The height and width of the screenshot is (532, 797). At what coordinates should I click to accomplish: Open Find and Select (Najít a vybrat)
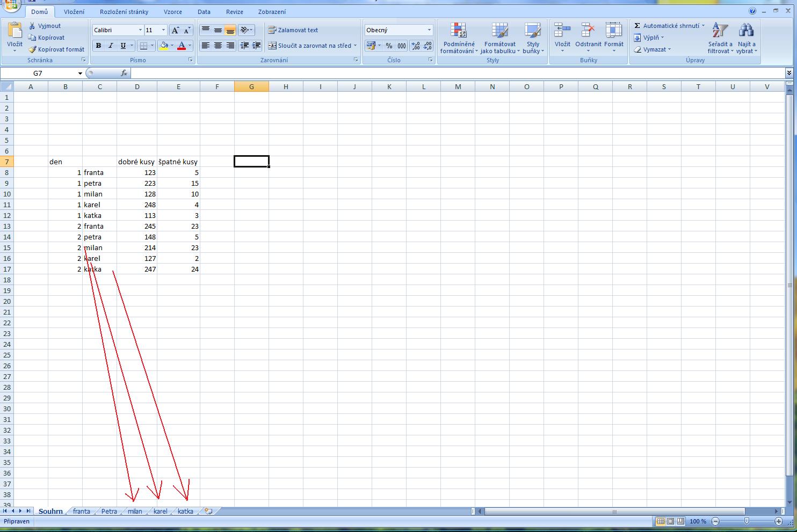746,38
